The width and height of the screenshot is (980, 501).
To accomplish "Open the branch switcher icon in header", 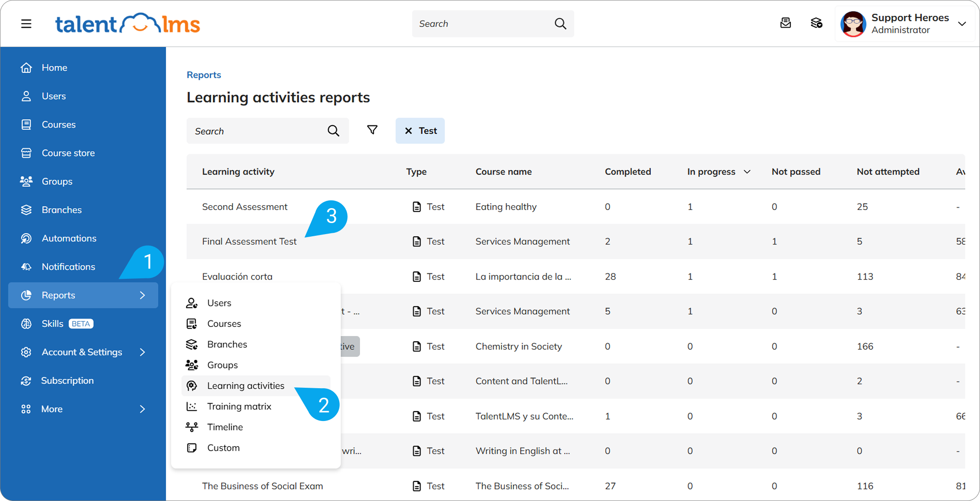I will point(816,23).
